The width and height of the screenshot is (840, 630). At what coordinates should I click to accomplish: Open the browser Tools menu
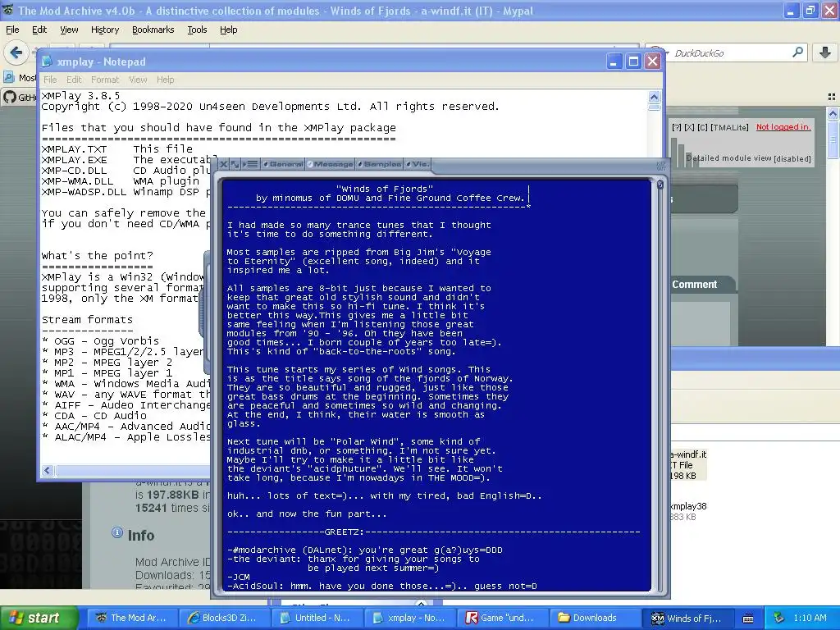click(197, 30)
